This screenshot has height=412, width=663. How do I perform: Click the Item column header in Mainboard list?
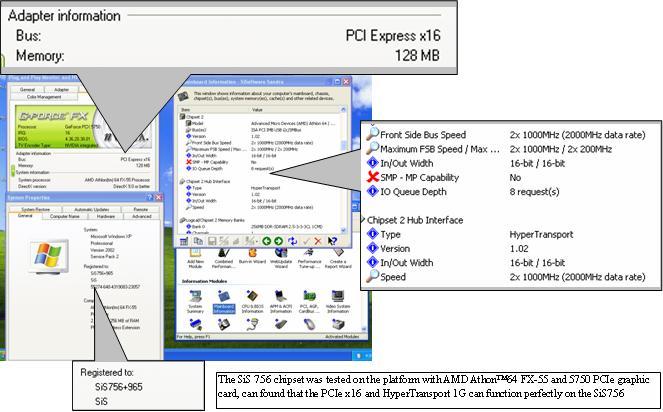pyautogui.click(x=214, y=110)
